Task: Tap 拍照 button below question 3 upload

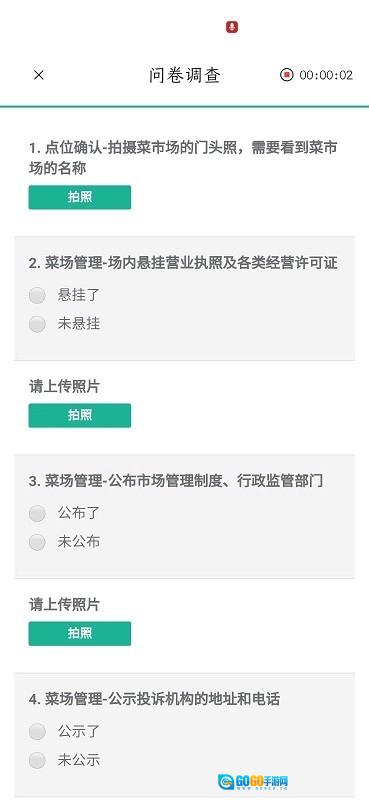Action: pos(80,634)
